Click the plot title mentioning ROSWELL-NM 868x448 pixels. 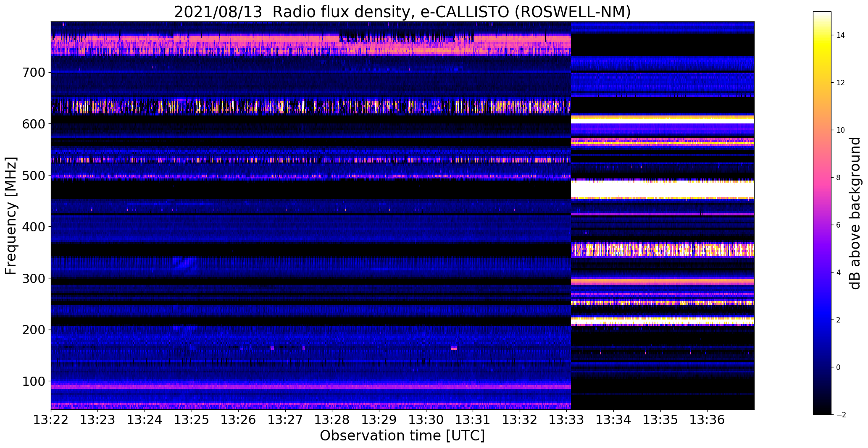402,12
